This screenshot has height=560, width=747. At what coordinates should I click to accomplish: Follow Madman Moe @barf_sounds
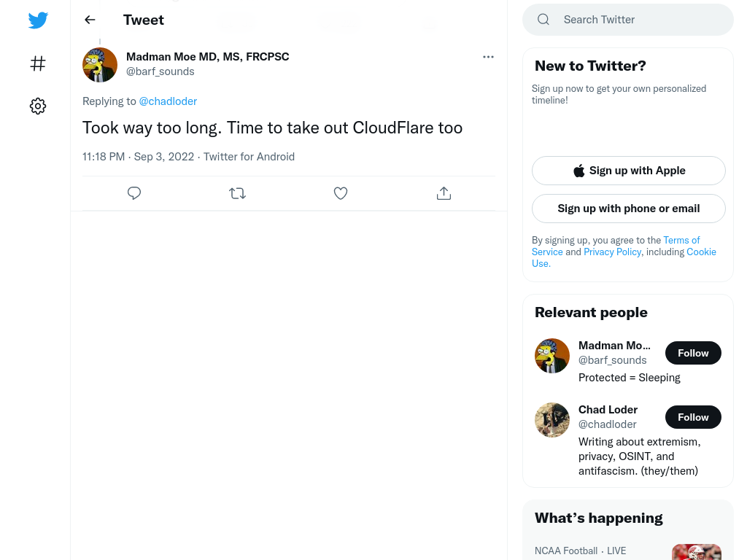(x=693, y=353)
